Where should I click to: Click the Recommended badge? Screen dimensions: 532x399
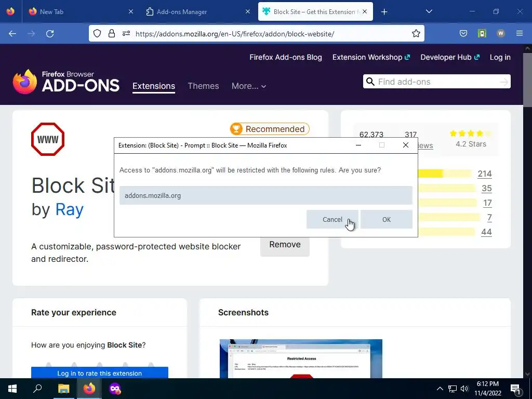click(270, 129)
